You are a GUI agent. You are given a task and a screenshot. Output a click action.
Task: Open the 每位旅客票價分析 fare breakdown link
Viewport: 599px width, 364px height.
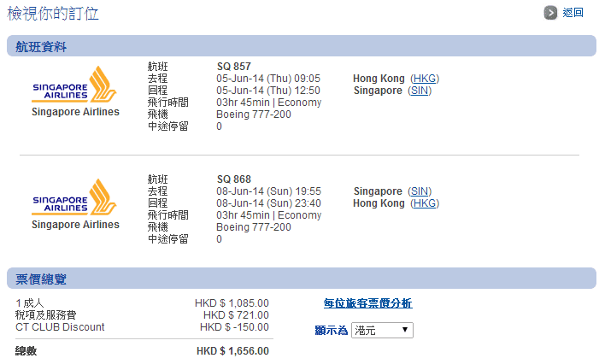point(367,303)
